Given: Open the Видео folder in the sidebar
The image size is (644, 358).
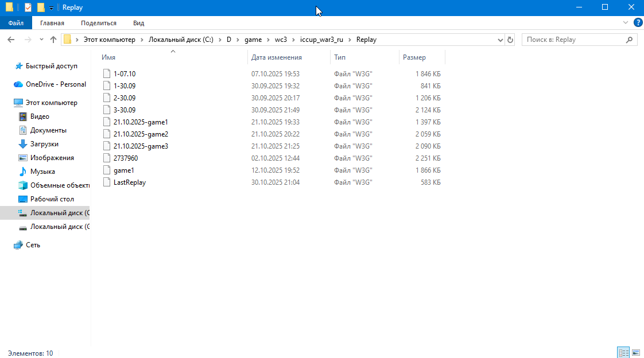Looking at the screenshot, I should [x=40, y=116].
